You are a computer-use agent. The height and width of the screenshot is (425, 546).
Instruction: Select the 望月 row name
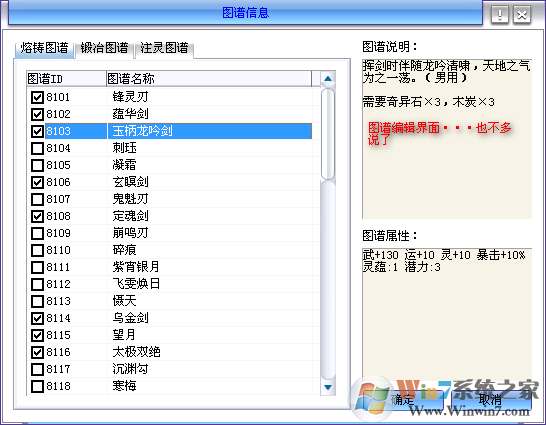pyautogui.click(x=124, y=335)
